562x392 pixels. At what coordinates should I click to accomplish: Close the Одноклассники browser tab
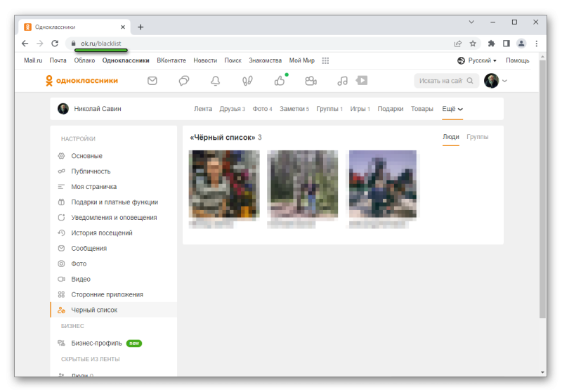coord(123,27)
